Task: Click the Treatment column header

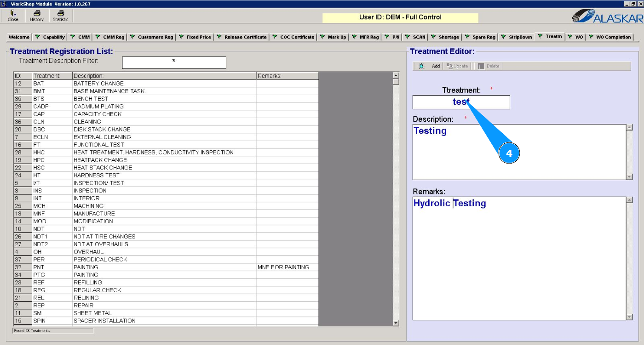Action: pyautogui.click(x=52, y=76)
